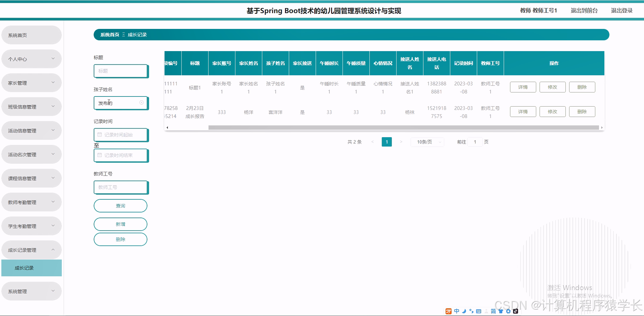Open the TikTok icon in the tray
Image resolution: width=644 pixels, height=316 pixels.
(516, 311)
